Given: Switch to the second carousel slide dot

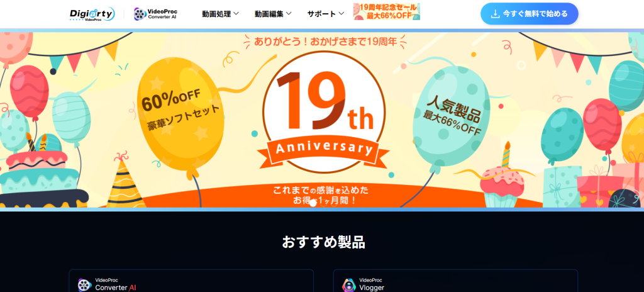Looking at the screenshot, I should tap(324, 203).
